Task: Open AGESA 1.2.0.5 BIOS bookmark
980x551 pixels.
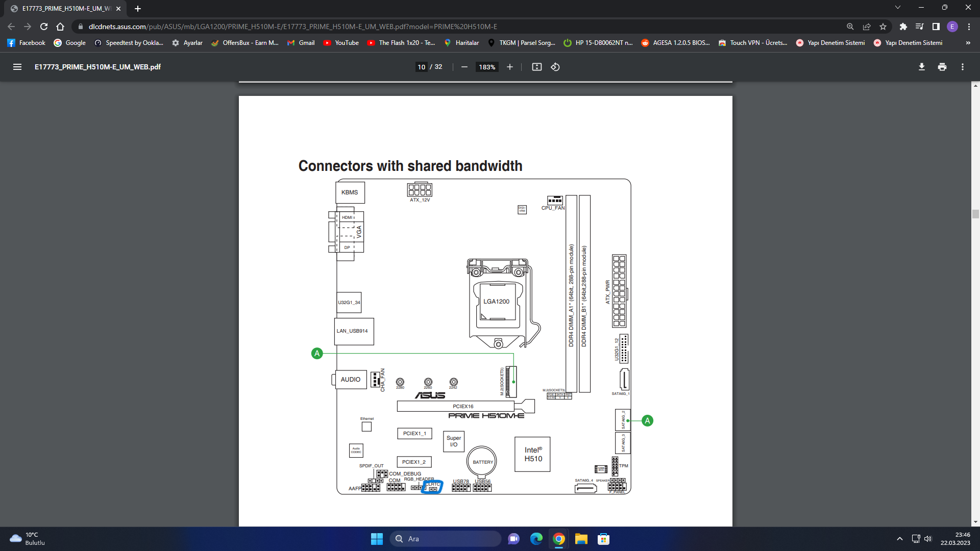Action: pyautogui.click(x=676, y=43)
